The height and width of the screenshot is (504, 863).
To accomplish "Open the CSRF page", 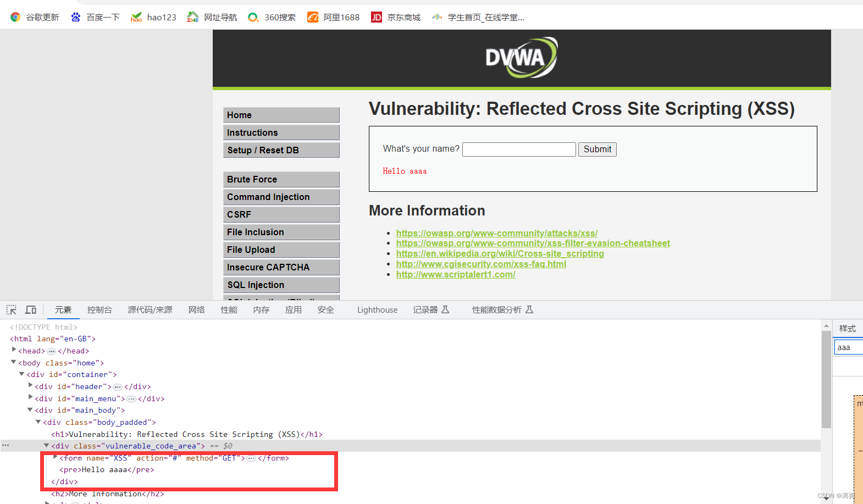I will click(281, 214).
